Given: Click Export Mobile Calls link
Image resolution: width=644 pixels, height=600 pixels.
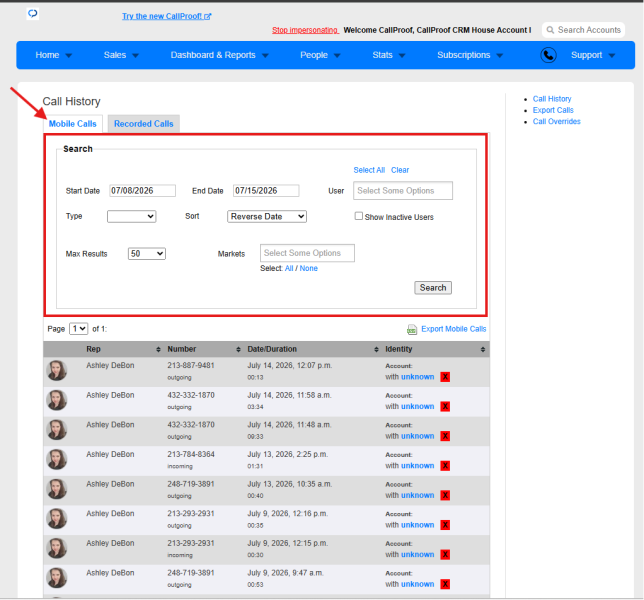Looking at the screenshot, I should (453, 329).
